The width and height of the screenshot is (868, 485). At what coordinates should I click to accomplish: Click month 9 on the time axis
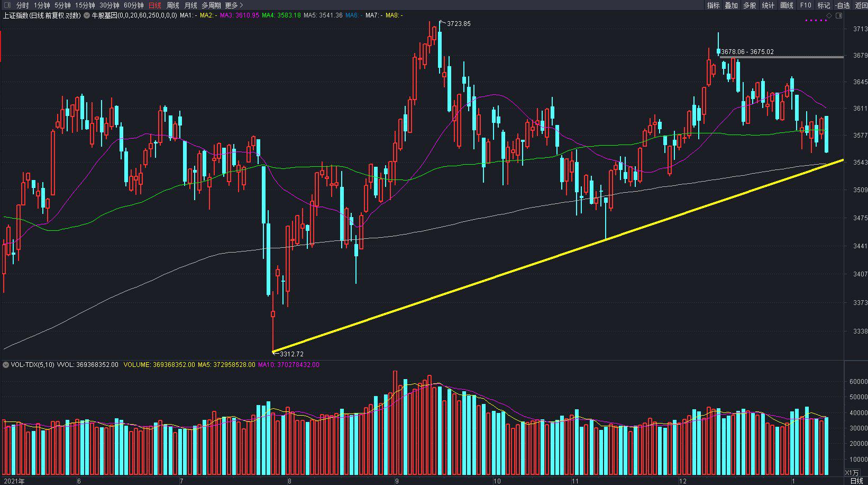pyautogui.click(x=397, y=481)
